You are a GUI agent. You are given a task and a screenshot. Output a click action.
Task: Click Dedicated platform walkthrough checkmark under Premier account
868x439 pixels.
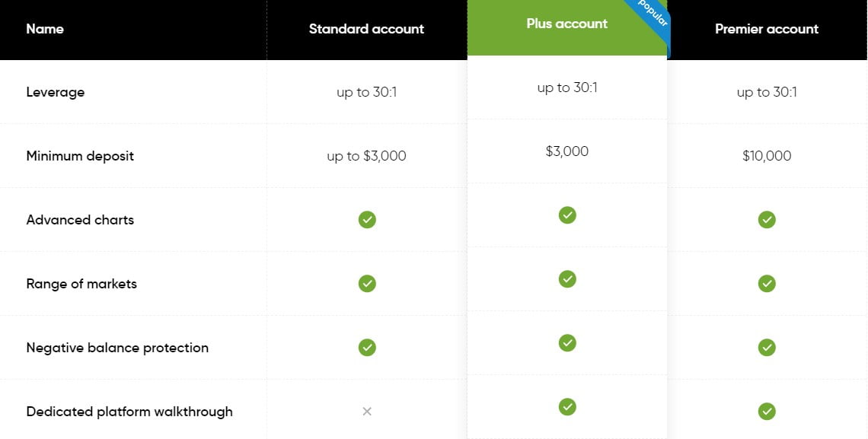tap(767, 412)
